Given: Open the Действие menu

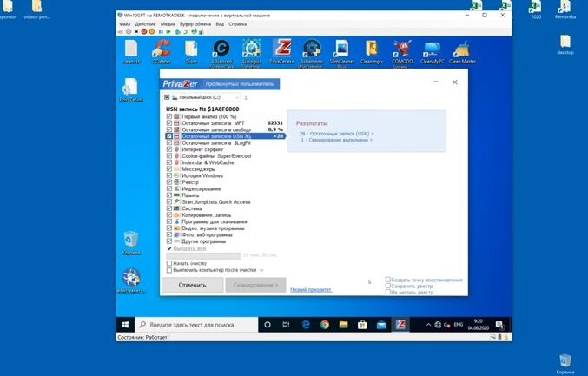Looking at the screenshot, I should pos(145,24).
